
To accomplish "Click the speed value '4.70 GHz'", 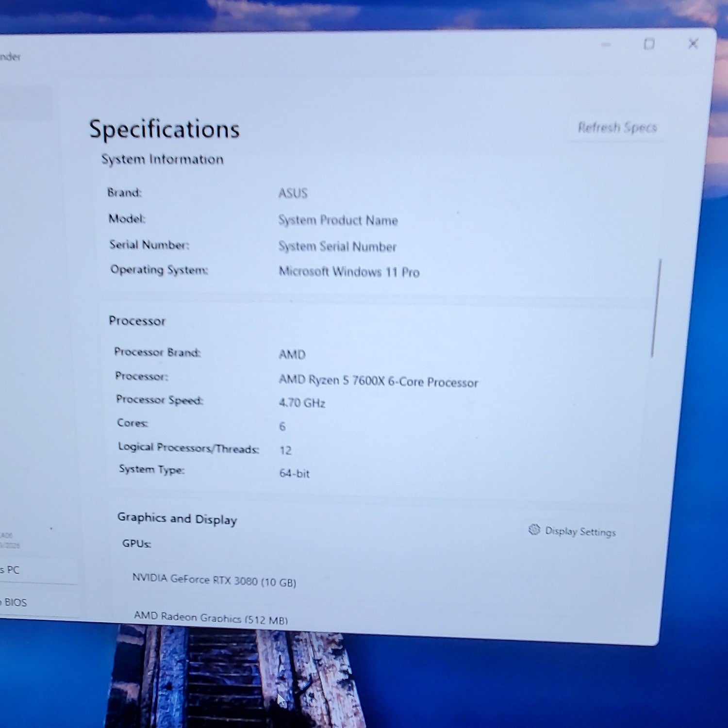I will tap(302, 403).
